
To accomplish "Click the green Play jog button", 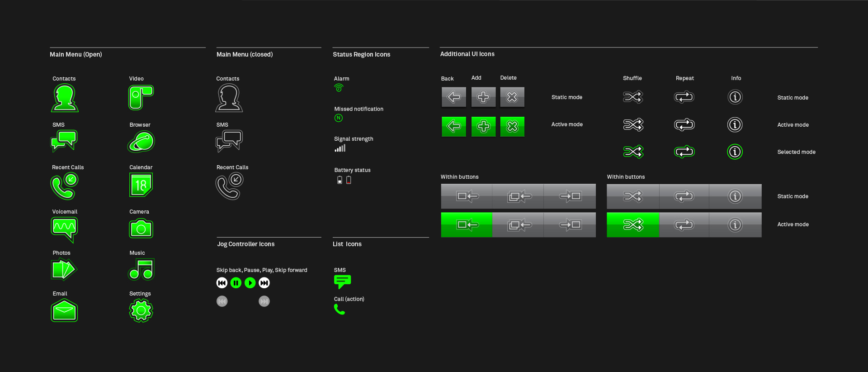I will (250, 283).
